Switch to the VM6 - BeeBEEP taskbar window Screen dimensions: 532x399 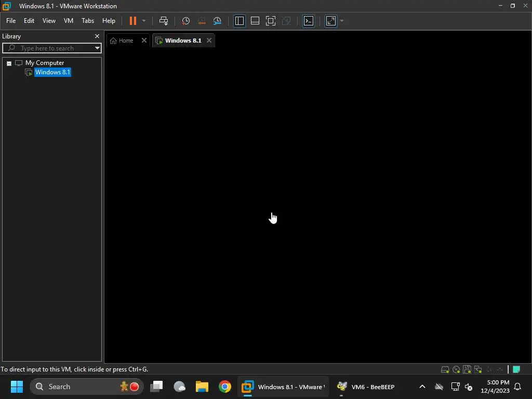tap(366, 387)
